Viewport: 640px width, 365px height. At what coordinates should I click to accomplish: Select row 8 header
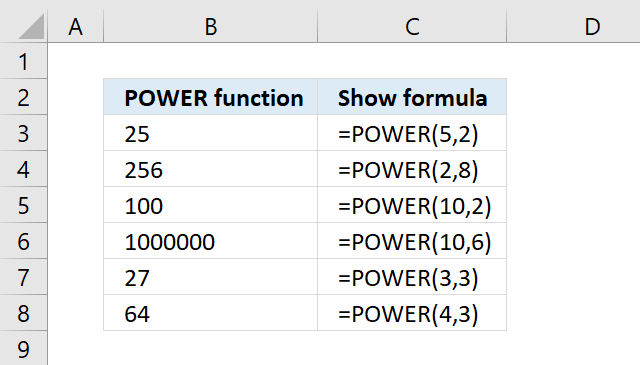click(x=24, y=312)
